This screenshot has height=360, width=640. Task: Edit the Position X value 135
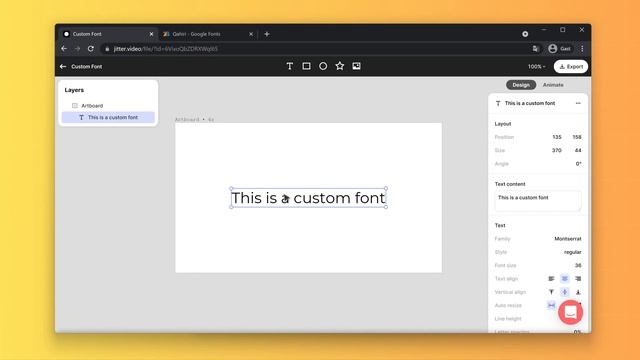tap(557, 137)
